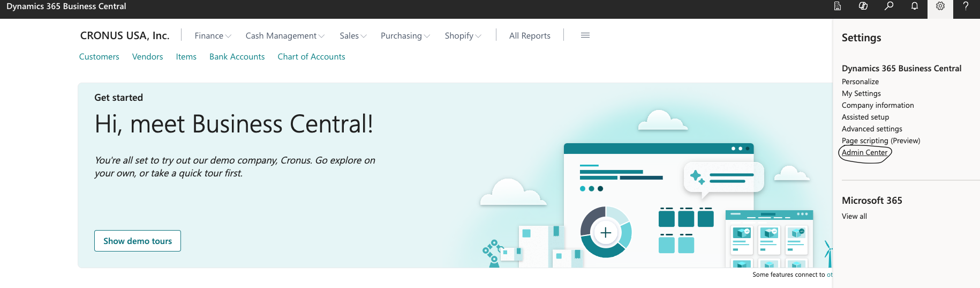Open the notifications bell
980x288 pixels.
pos(915,6)
